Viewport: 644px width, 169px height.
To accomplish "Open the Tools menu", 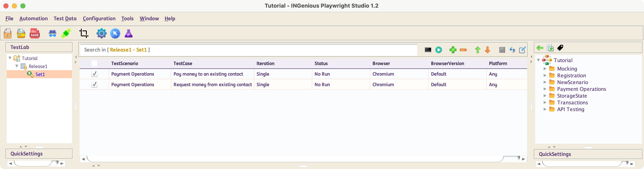I will tap(127, 18).
